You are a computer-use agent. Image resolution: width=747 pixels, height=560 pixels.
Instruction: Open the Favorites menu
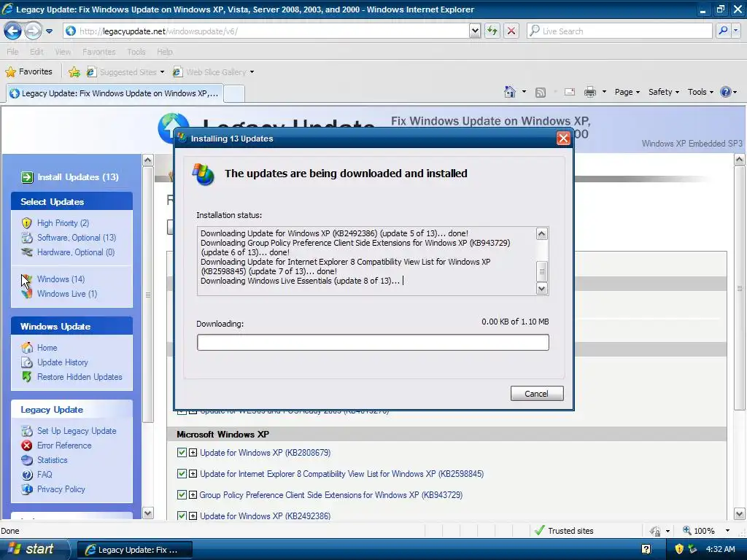click(98, 52)
